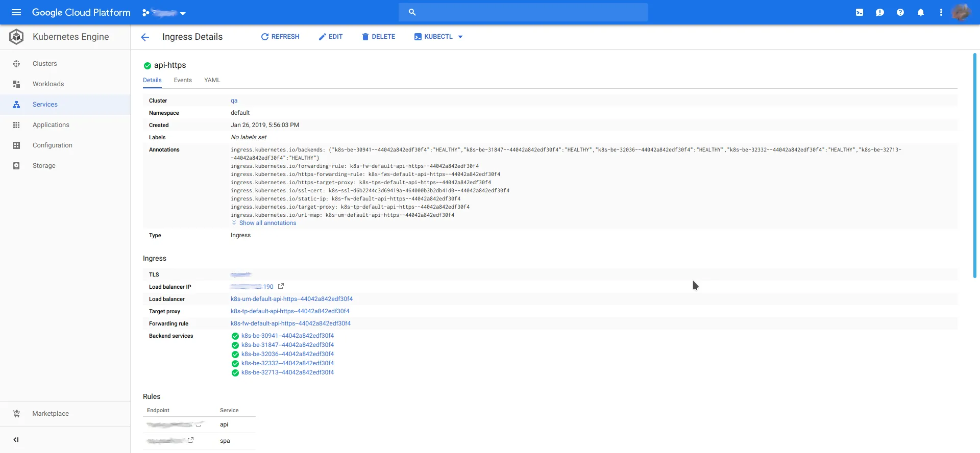Open the project selector dropdown
980x453 pixels.
[164, 13]
